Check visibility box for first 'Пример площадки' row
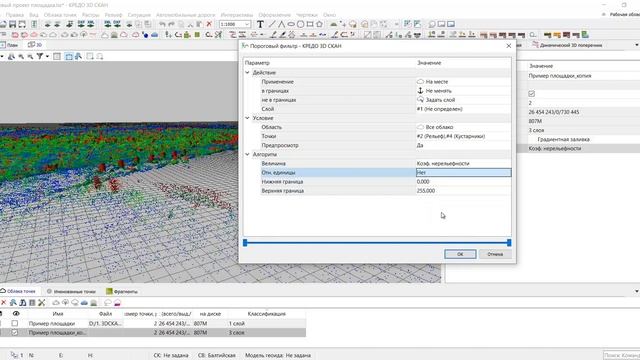This screenshot has width=640, height=360. [x=15, y=323]
